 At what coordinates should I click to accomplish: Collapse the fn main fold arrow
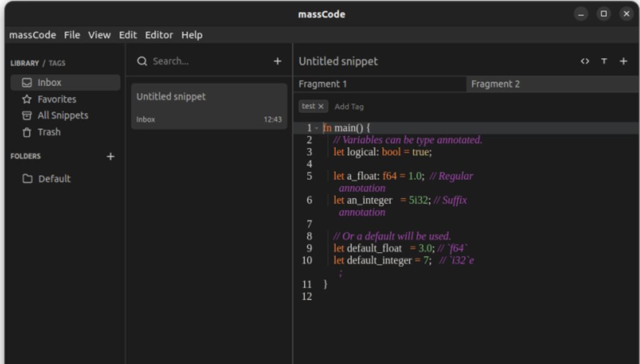(316, 128)
